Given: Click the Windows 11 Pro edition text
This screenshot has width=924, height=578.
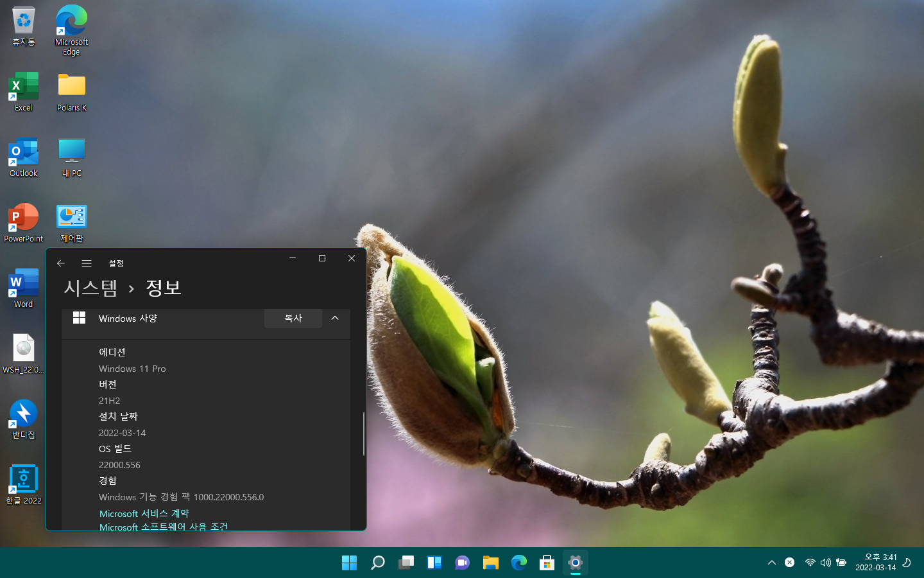Looking at the screenshot, I should pos(132,369).
